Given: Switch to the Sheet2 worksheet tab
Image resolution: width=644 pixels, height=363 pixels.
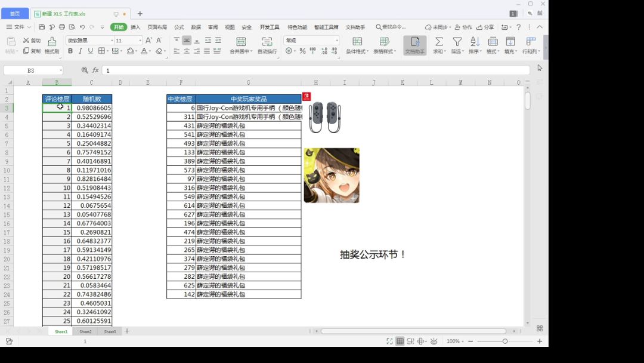Looking at the screenshot, I should pos(85,331).
